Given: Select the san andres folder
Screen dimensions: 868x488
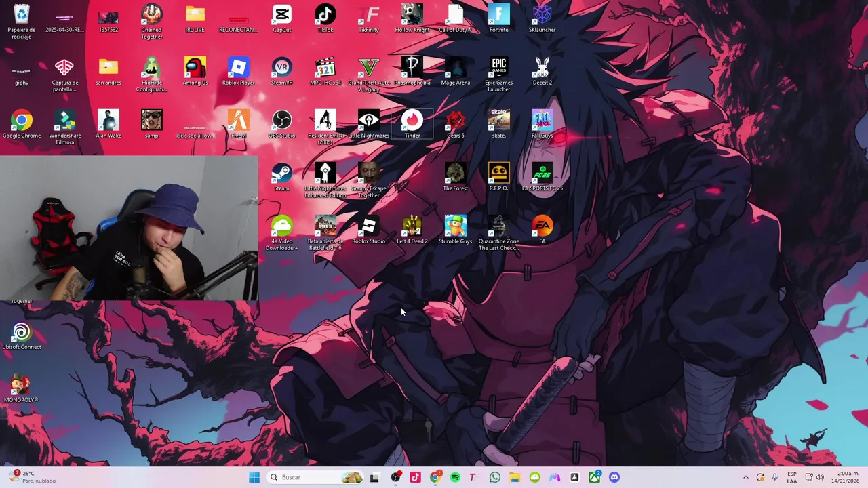Looking at the screenshot, I should pos(108,72).
